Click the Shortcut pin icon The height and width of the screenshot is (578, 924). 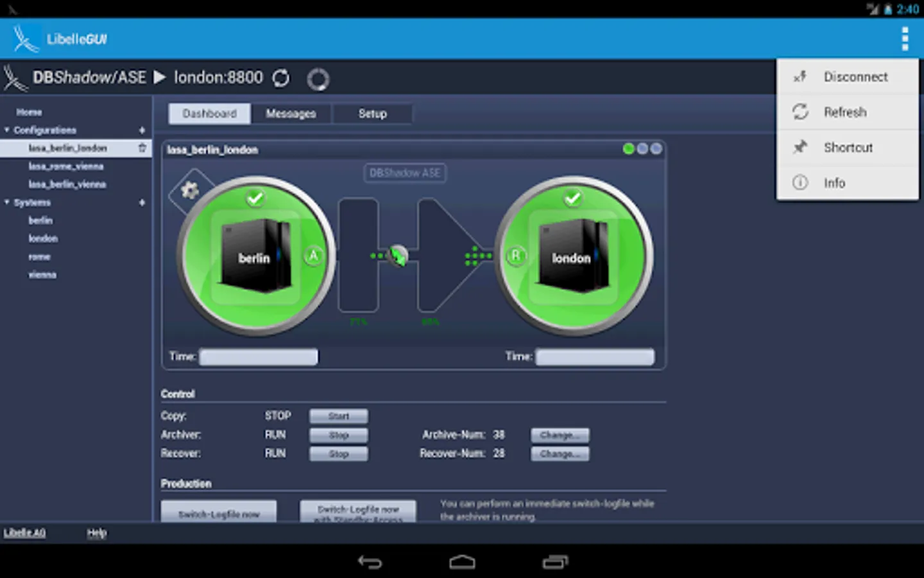point(800,147)
